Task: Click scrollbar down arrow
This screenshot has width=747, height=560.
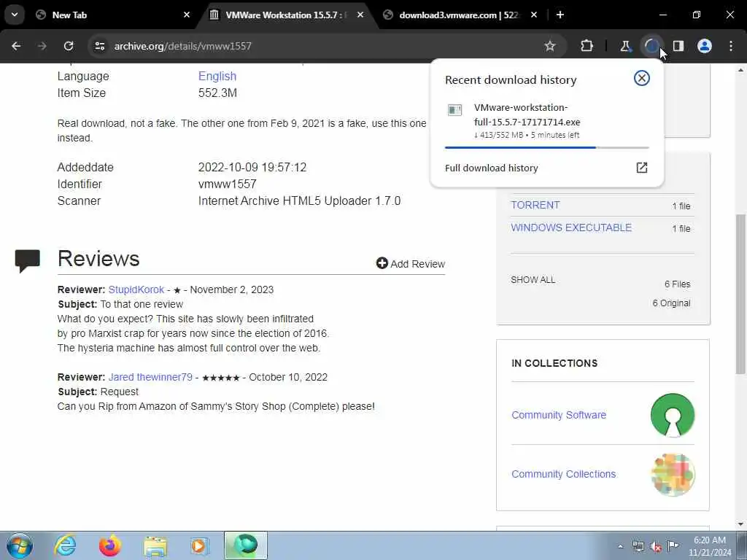Action: pyautogui.click(x=741, y=524)
